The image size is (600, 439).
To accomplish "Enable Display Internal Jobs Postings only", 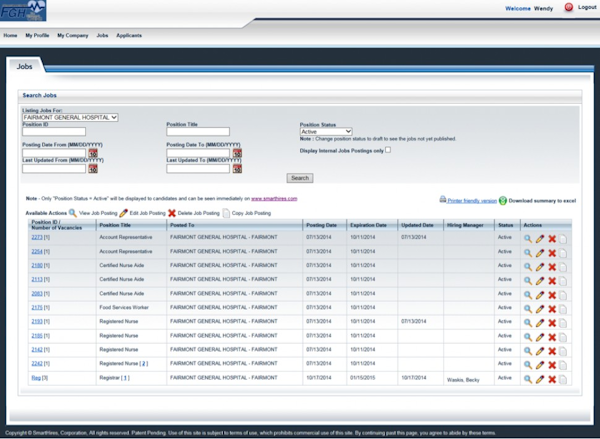I will [388, 150].
